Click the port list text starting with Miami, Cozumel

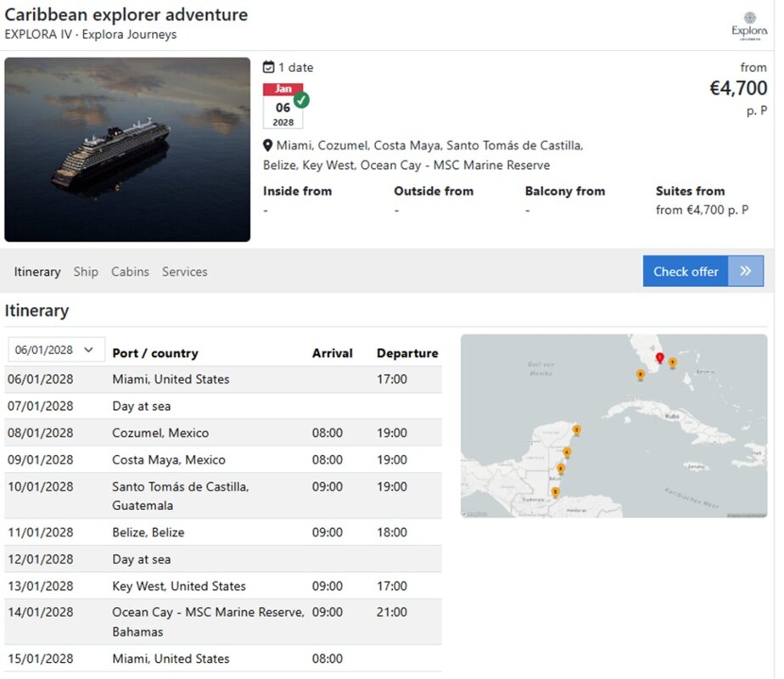(x=423, y=155)
